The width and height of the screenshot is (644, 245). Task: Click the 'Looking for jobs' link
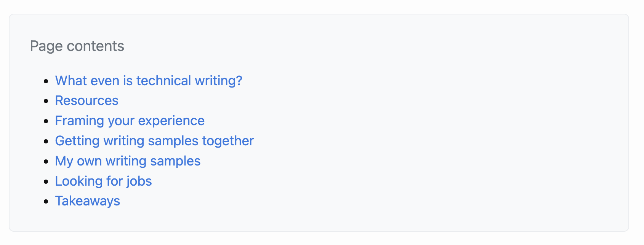103,181
